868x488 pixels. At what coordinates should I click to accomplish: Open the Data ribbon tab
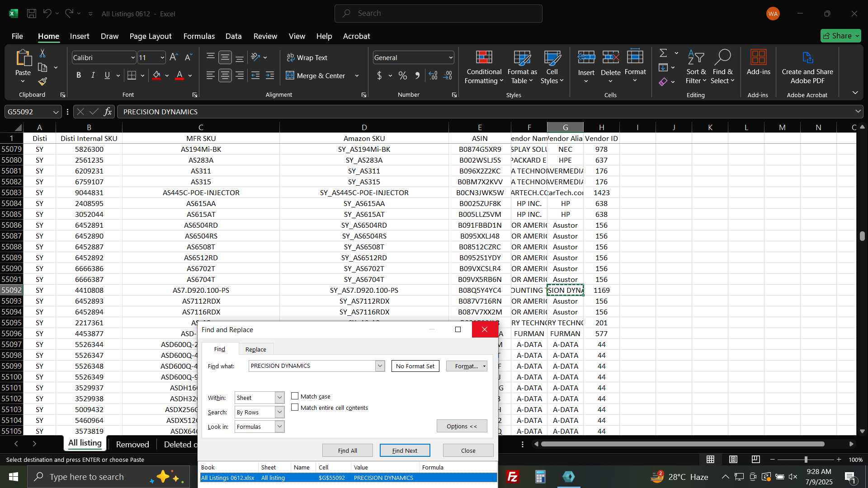pyautogui.click(x=233, y=36)
